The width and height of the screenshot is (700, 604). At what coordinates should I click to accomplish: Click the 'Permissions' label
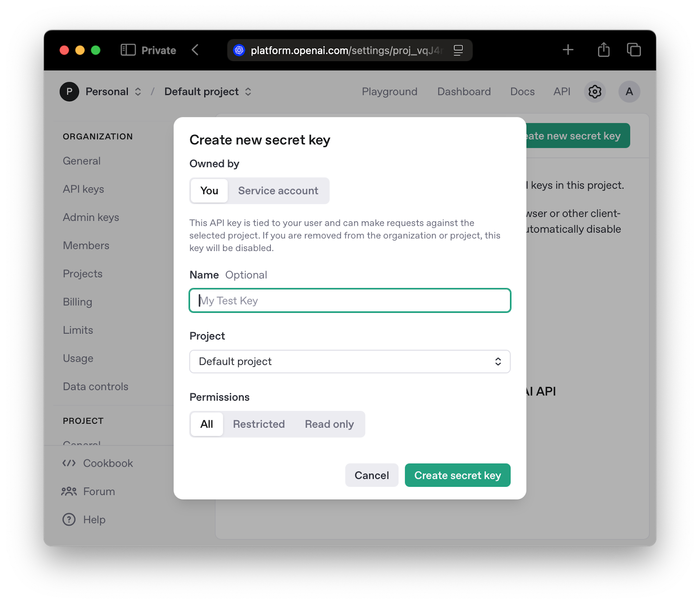220,397
